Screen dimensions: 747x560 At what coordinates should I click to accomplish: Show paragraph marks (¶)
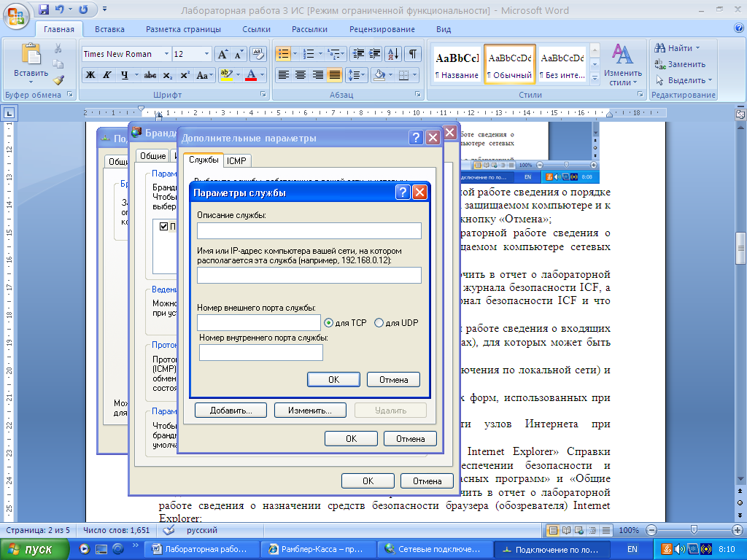point(413,54)
